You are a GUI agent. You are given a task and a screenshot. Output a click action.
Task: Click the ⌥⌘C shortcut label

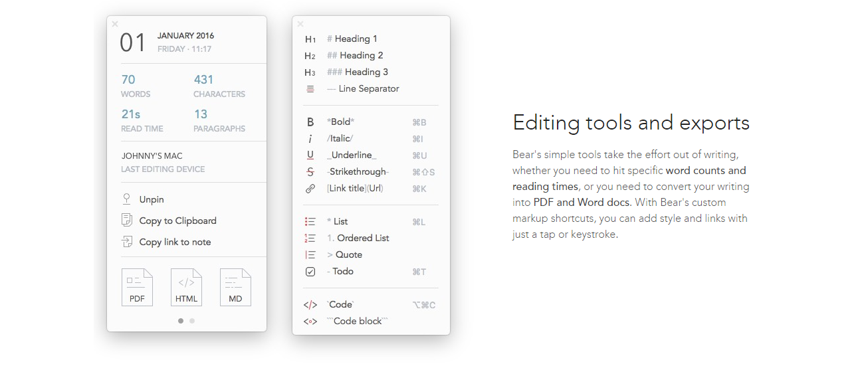[x=424, y=305]
